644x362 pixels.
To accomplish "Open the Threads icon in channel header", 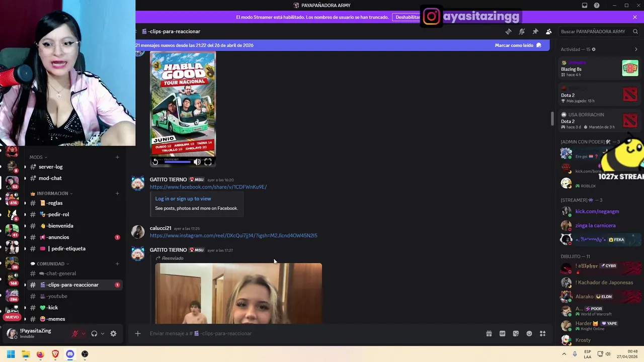I will point(508,31).
